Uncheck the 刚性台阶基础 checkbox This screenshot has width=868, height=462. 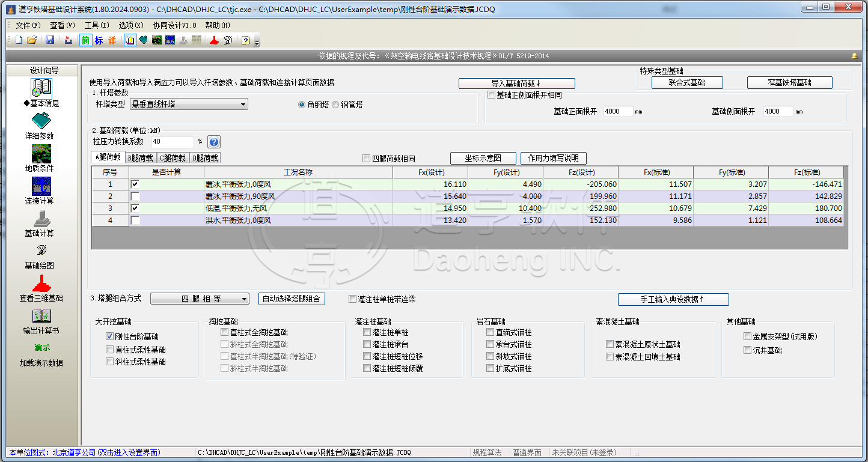pyautogui.click(x=109, y=336)
